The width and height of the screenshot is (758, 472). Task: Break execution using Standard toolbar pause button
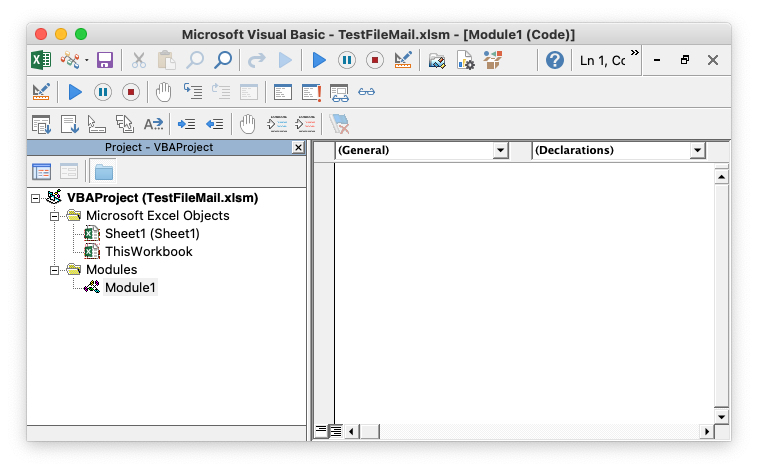click(347, 60)
